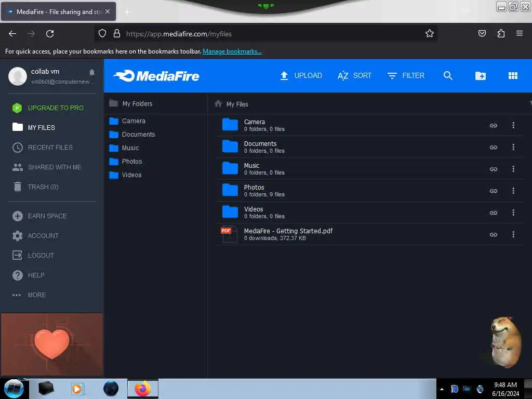The width and height of the screenshot is (532, 399).
Task: Open the A-Z Sort options
Action: tap(354, 76)
